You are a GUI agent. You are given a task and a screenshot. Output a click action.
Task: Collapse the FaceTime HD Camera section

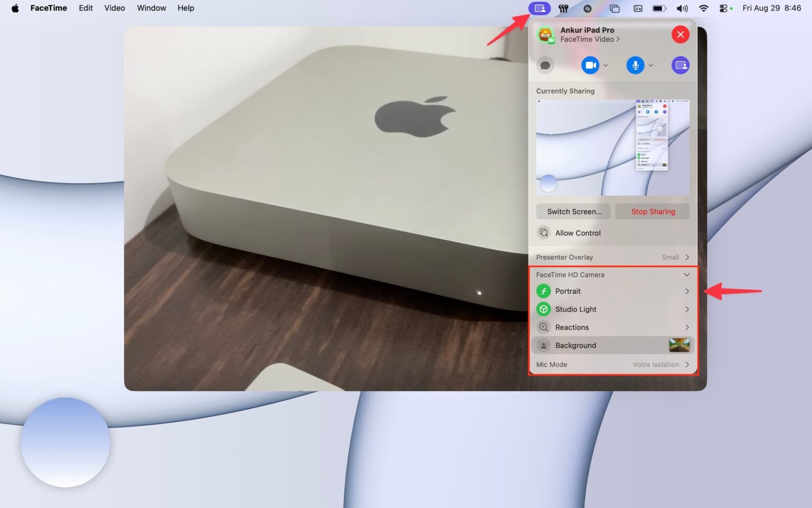coord(687,275)
